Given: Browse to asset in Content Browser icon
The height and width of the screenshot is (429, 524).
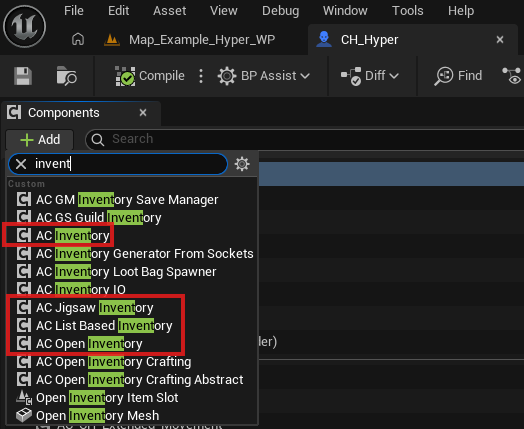Looking at the screenshot, I should click(x=67, y=76).
